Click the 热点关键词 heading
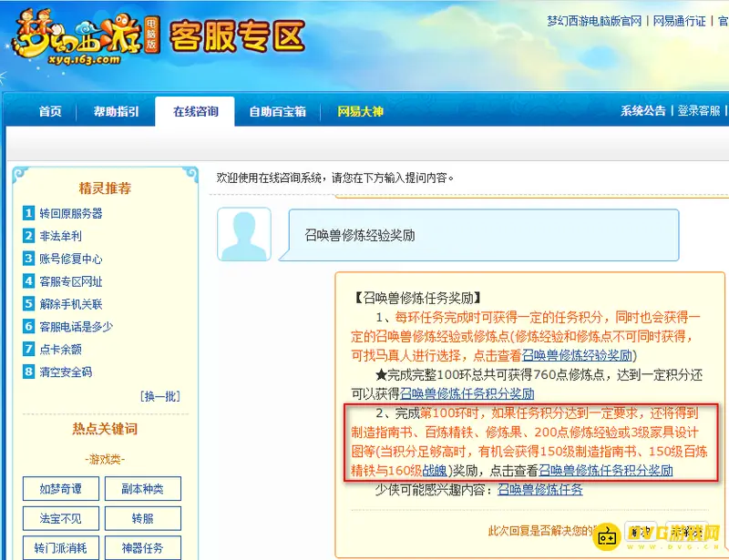Viewport: 729px width, 560px height. pyautogui.click(x=105, y=429)
